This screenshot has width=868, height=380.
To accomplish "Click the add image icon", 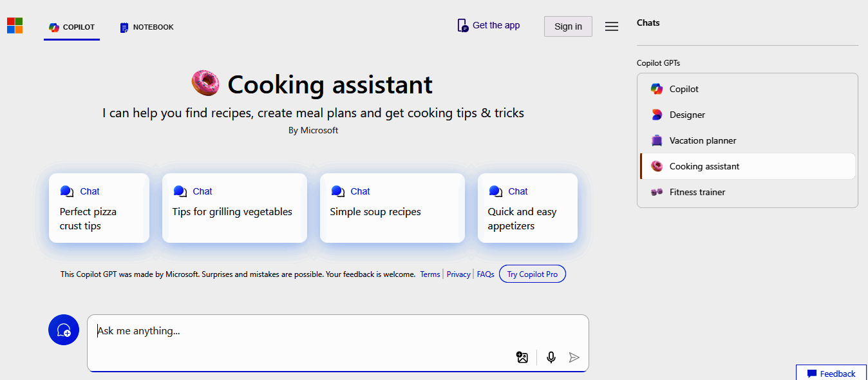I will point(522,357).
